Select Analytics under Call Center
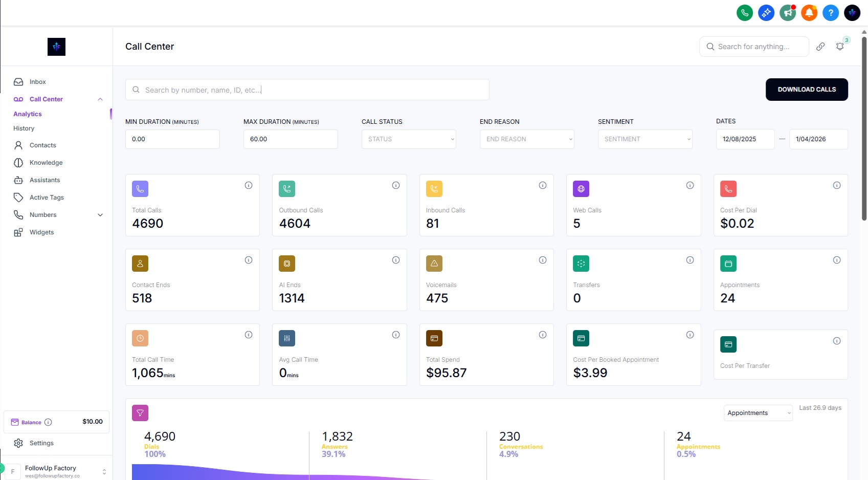The width and height of the screenshot is (868, 480). coord(28,114)
